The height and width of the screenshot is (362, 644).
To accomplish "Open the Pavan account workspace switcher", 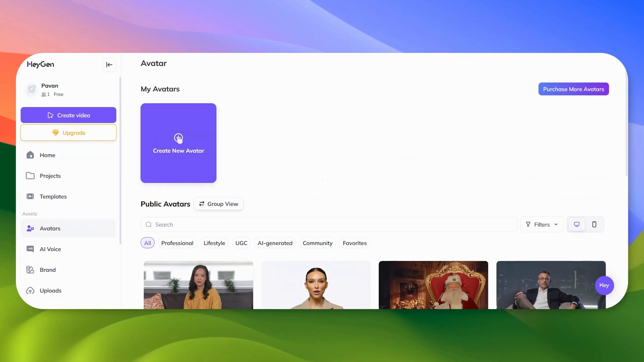I will tap(50, 89).
